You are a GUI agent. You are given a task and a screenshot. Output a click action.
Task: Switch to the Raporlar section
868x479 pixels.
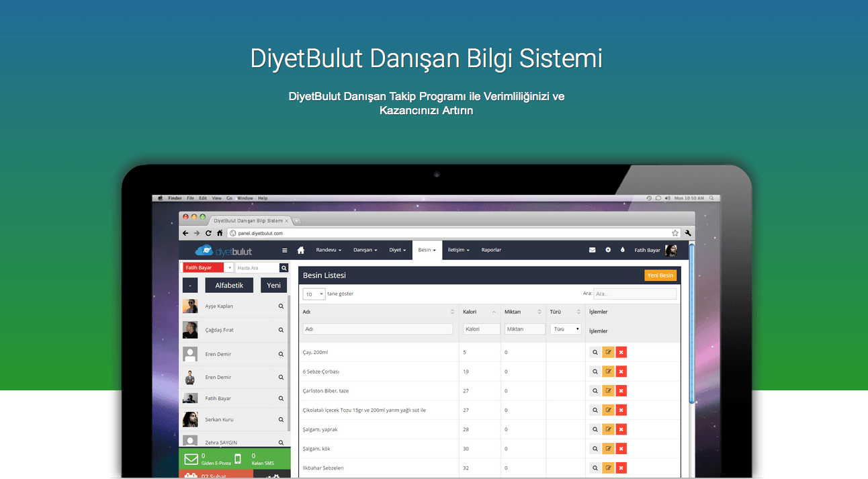click(x=491, y=249)
